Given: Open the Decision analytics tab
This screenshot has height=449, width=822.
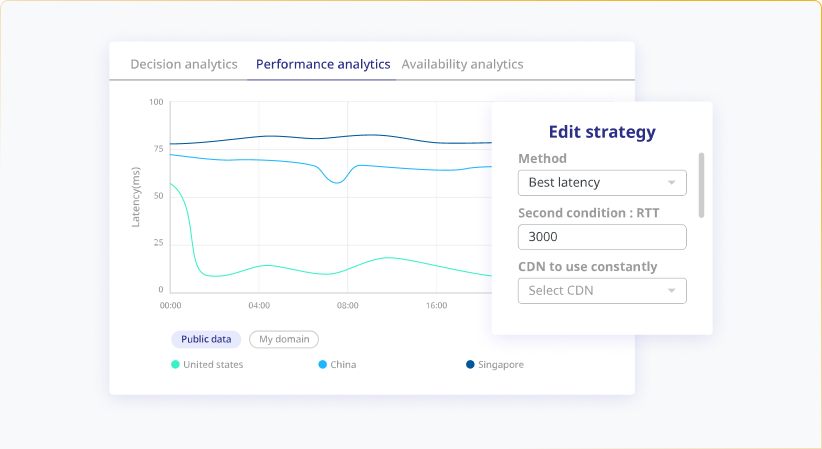Looking at the screenshot, I should pyautogui.click(x=184, y=64).
